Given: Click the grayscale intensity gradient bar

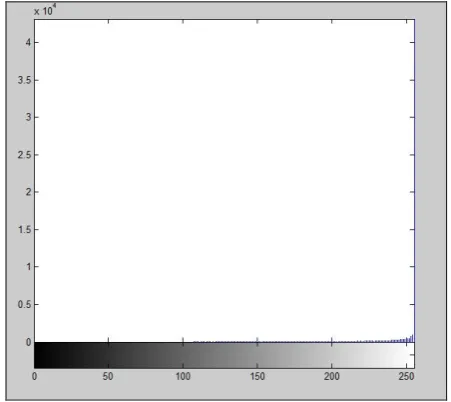Looking at the screenshot, I should (x=224, y=355).
